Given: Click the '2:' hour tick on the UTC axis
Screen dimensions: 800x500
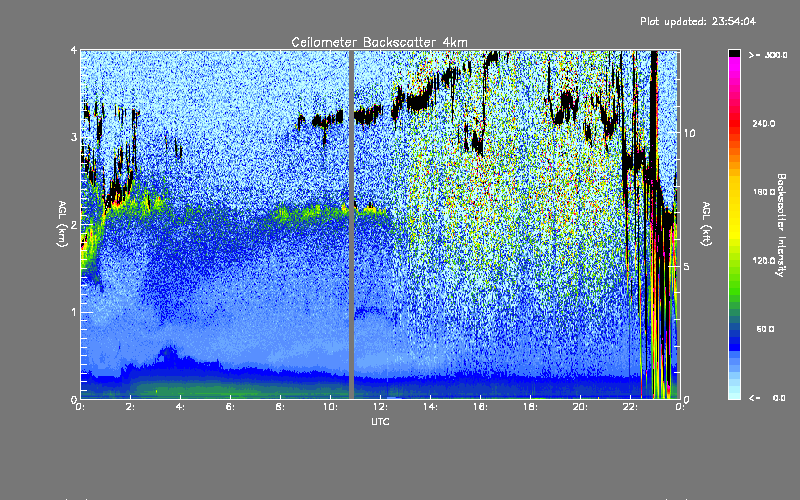Looking at the screenshot, I should [131, 407].
